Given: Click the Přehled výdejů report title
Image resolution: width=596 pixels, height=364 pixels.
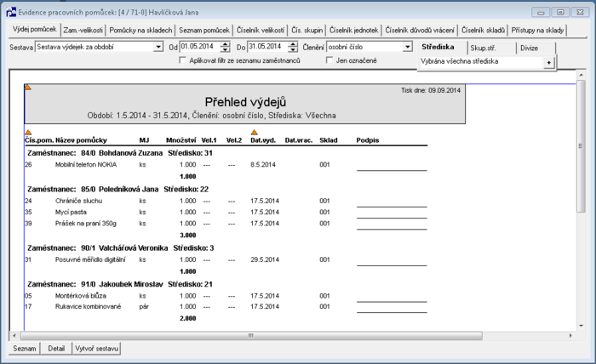Looking at the screenshot, I should pyautogui.click(x=245, y=102).
